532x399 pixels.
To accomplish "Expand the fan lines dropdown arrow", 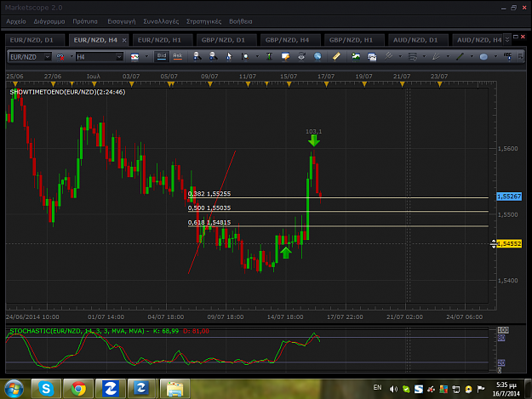I will 448,56.
